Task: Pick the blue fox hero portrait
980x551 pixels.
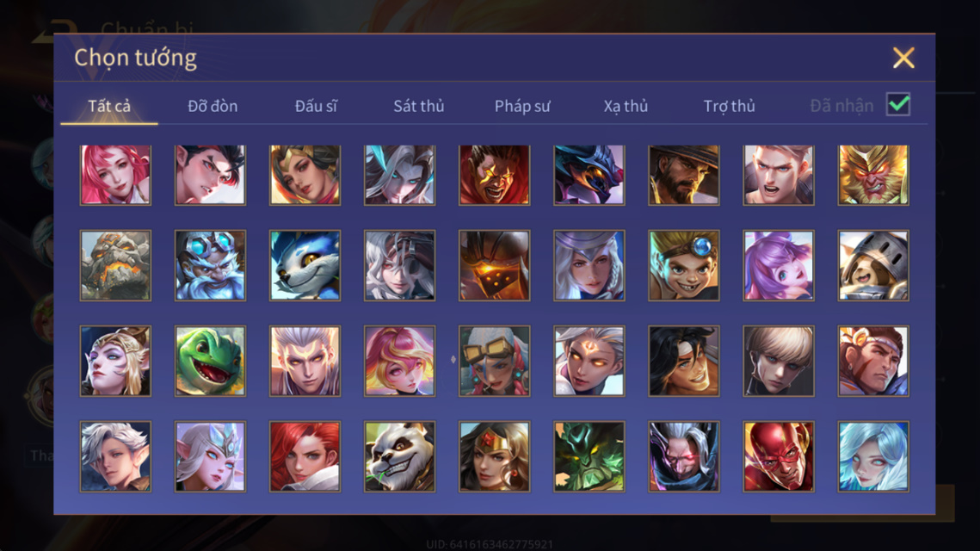Action: pos(305,265)
